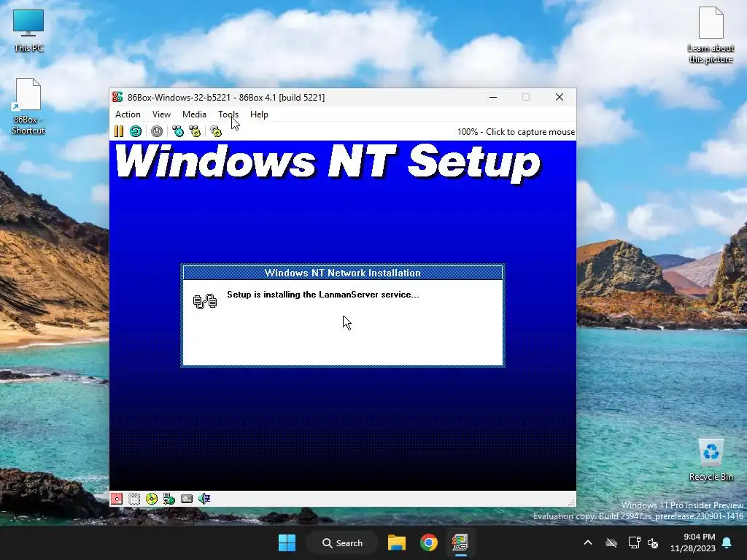The height and width of the screenshot is (560, 747).
Task: Send Ctrl+Alt+Esc via toolbar icon
Action: point(195,131)
